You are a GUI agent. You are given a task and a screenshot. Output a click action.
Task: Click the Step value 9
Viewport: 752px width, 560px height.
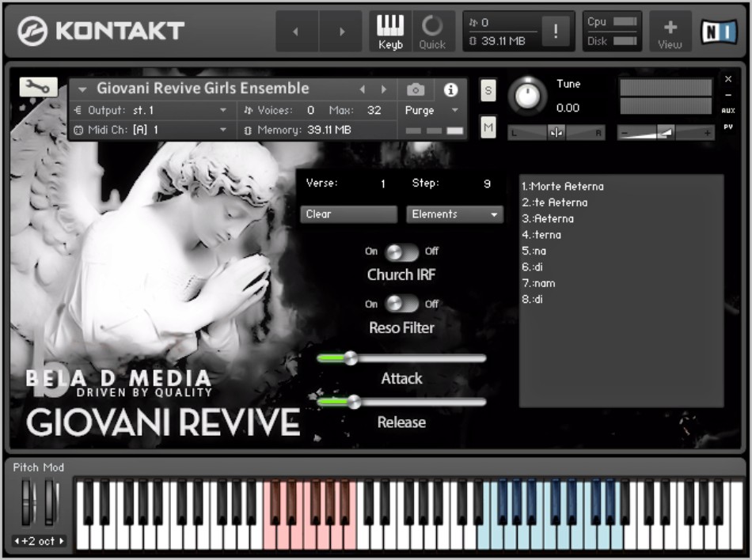click(488, 184)
